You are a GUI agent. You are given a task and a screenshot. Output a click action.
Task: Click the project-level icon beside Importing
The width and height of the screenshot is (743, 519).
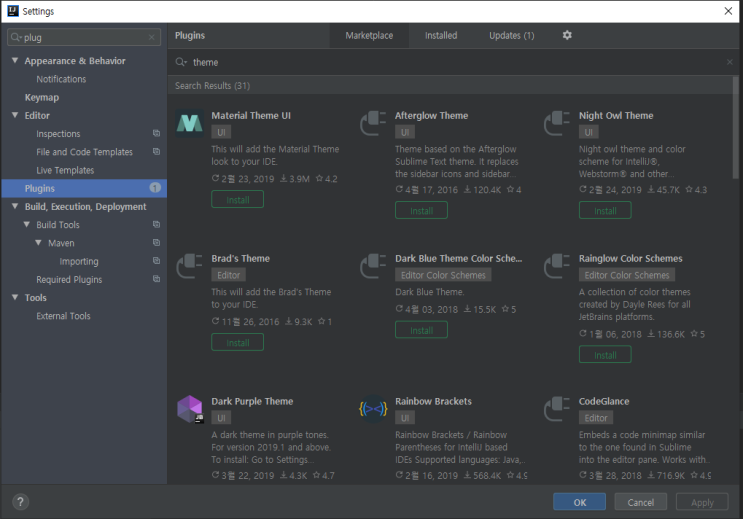156,260
